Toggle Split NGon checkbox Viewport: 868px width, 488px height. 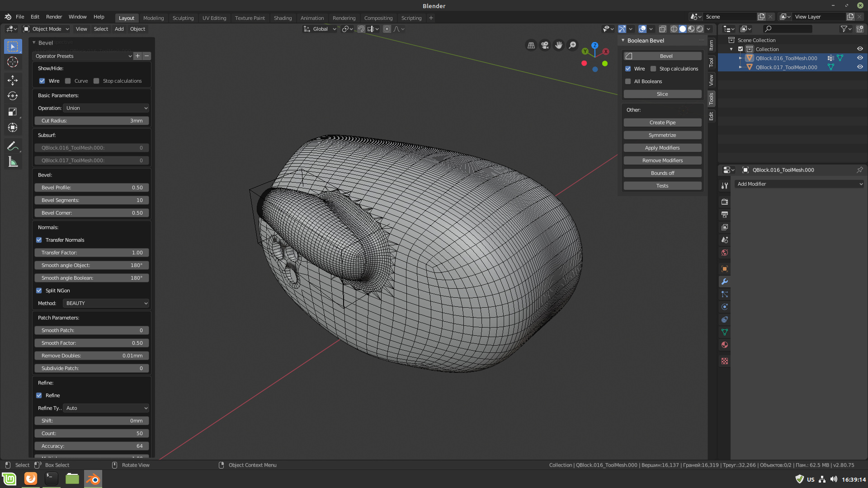pyautogui.click(x=39, y=291)
